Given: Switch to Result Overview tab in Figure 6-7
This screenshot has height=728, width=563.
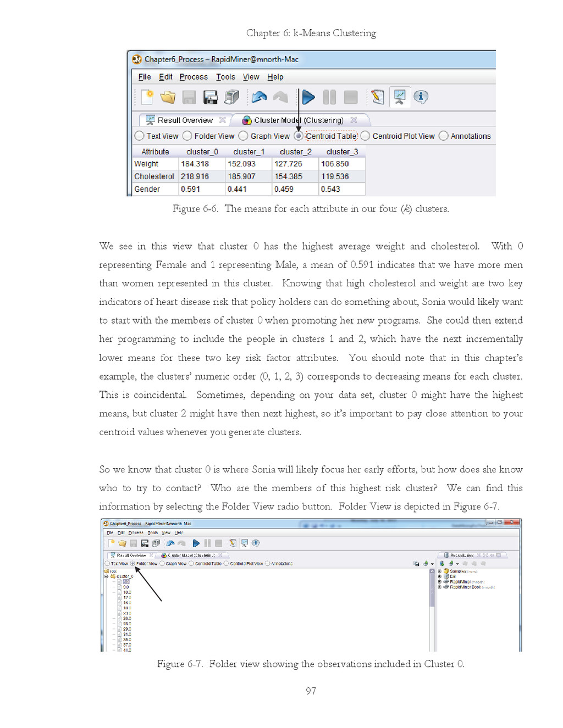Looking at the screenshot, I should click(131, 555).
